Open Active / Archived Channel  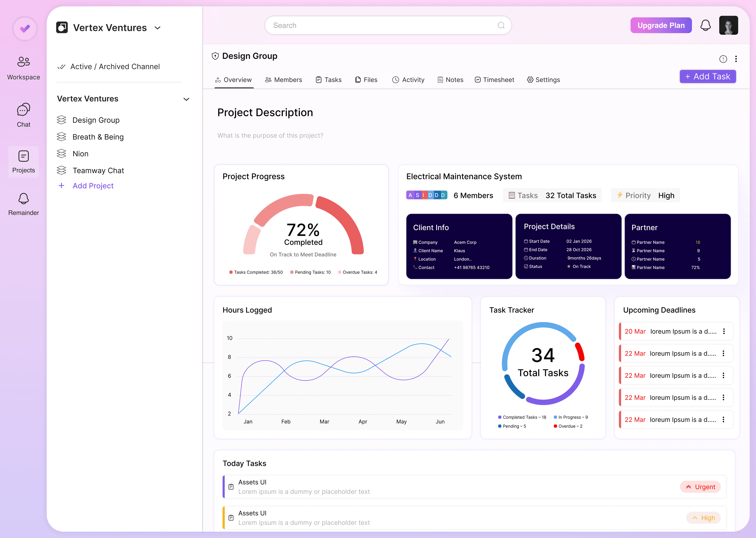click(x=115, y=67)
